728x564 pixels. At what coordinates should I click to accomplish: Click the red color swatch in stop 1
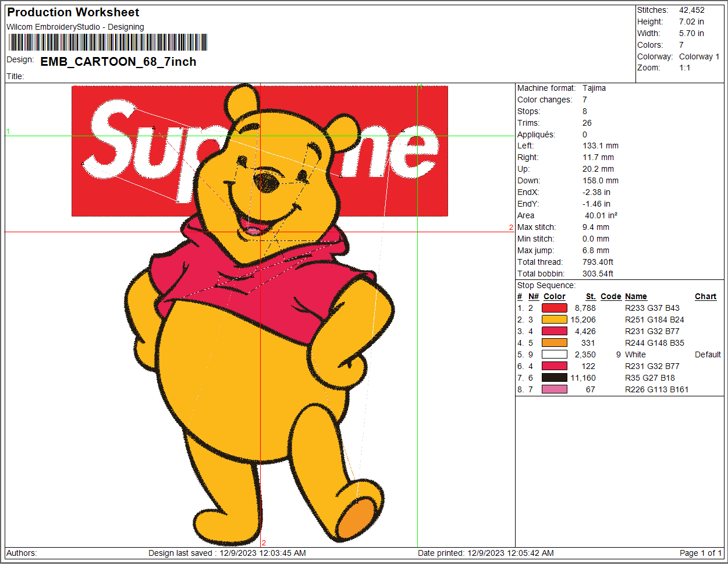(x=554, y=308)
